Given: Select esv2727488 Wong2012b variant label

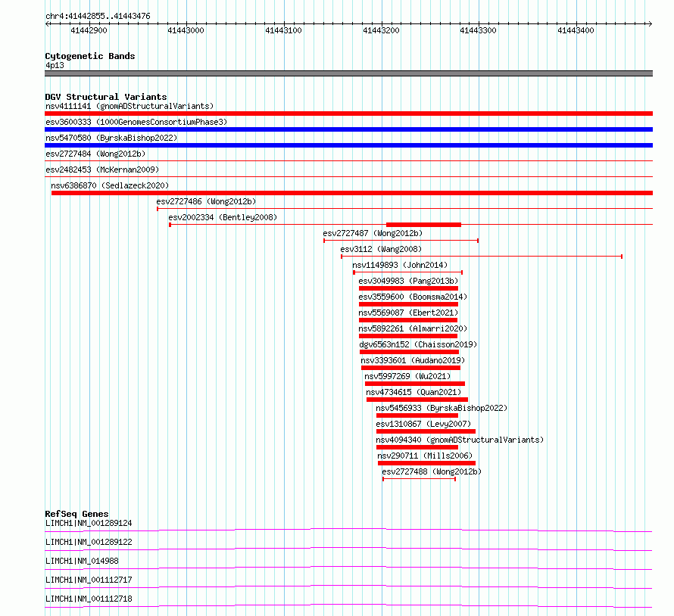Looking at the screenshot, I should (432, 471).
